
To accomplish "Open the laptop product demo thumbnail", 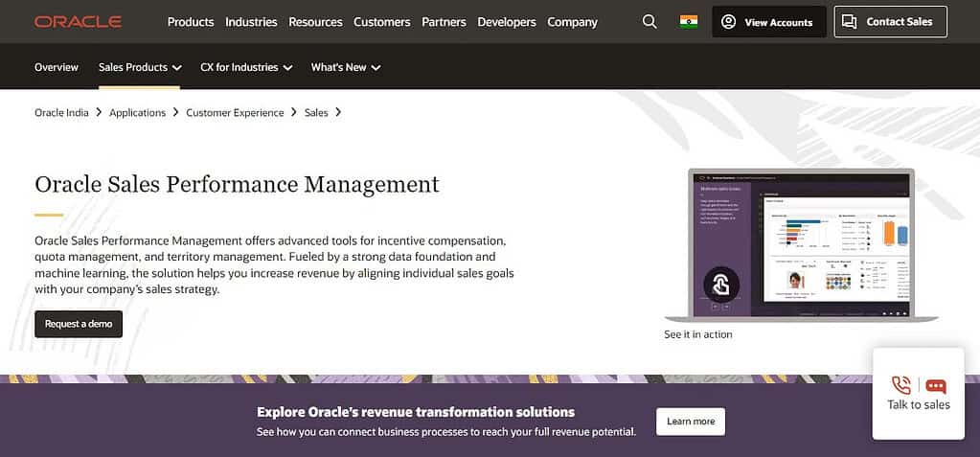I will 801,245.
